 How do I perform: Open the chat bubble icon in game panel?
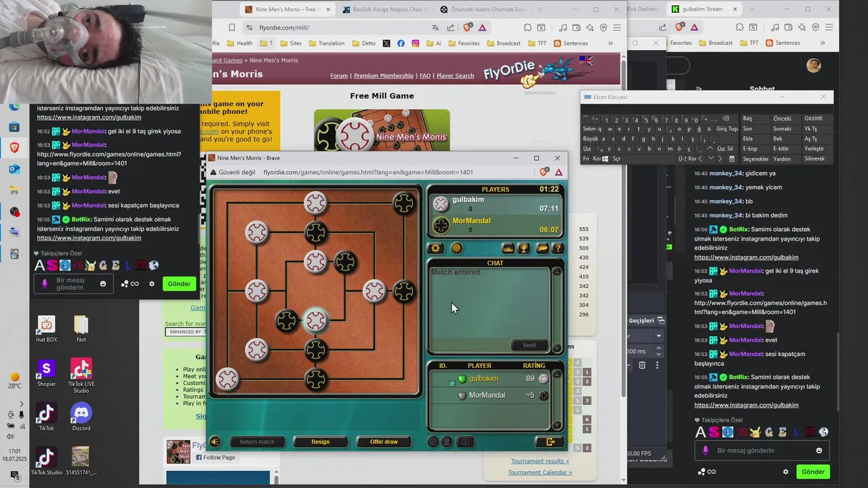[x=542, y=249]
